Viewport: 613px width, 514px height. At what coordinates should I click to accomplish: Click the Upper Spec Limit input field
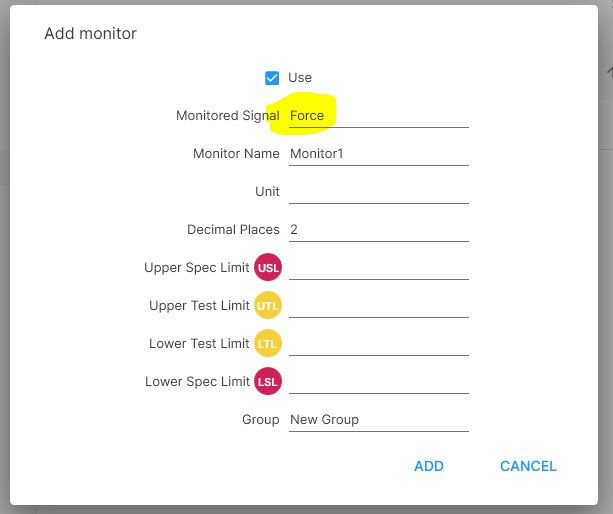coord(378,268)
